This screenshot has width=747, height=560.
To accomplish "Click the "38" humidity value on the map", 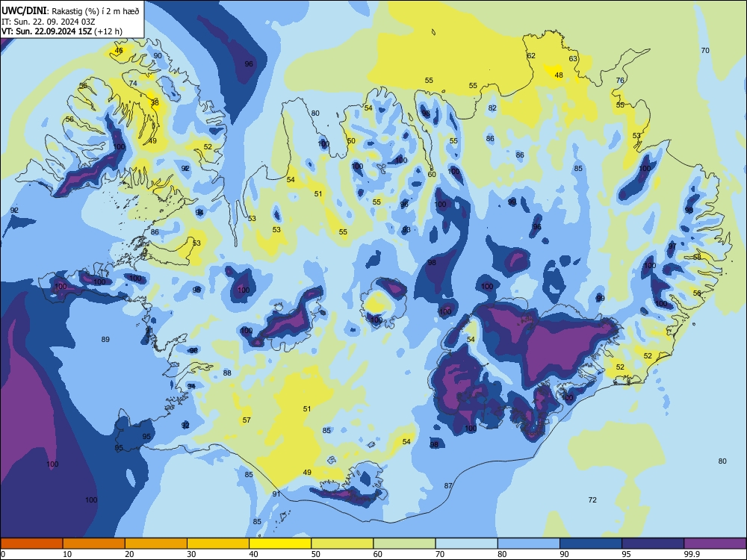I will tap(155, 102).
